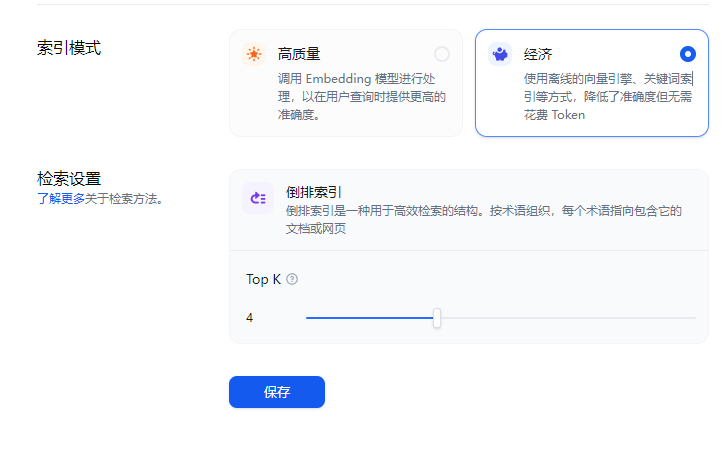Viewport: 727px width, 455px height.
Task: Click the 索引模式 section label
Action: [x=69, y=48]
